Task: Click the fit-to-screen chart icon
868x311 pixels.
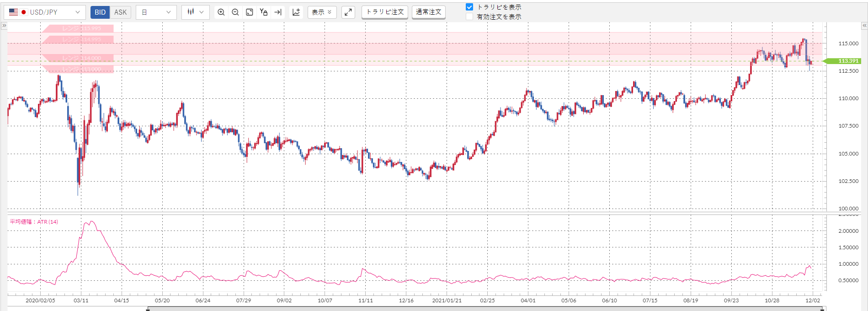Action: point(250,12)
